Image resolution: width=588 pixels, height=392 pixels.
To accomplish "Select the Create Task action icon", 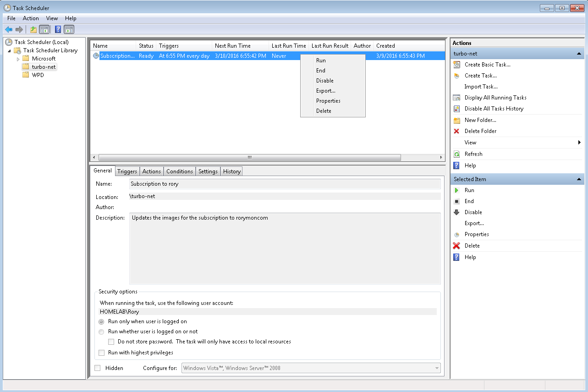I will (x=456, y=76).
